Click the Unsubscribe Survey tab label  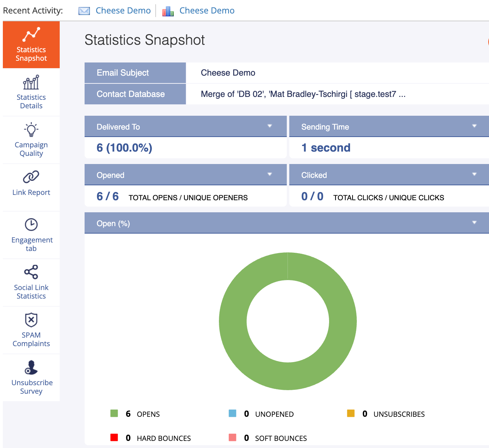(x=32, y=387)
